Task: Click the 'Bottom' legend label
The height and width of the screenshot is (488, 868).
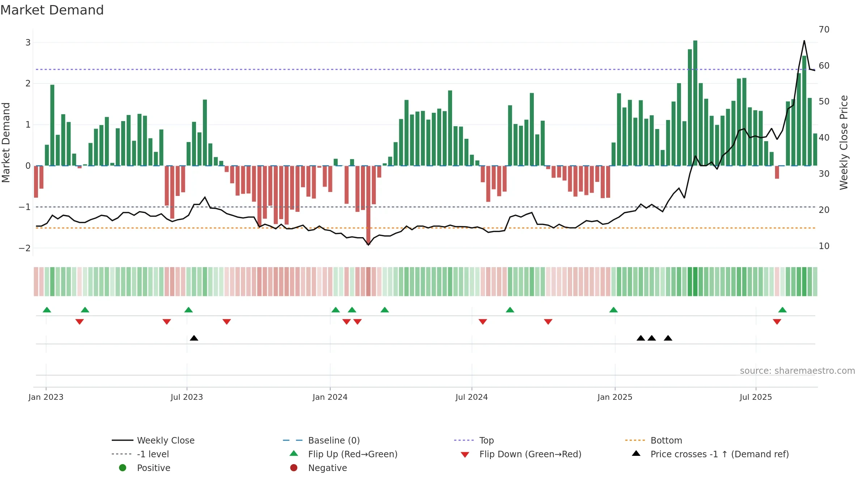Action: [666, 440]
